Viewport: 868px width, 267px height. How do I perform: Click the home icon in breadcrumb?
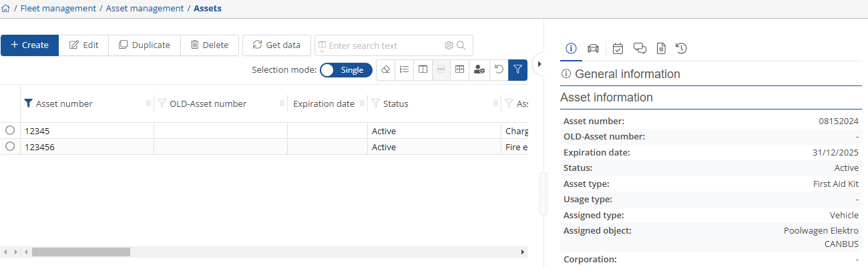(6, 9)
